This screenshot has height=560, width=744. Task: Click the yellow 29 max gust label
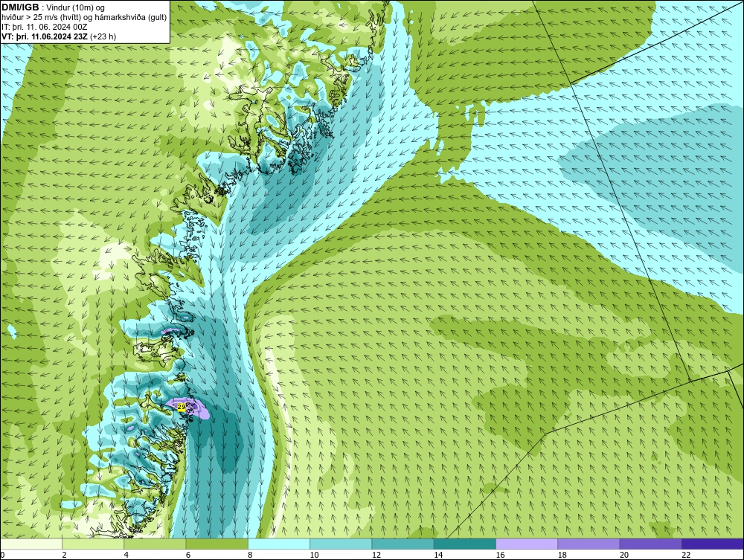coord(182,407)
